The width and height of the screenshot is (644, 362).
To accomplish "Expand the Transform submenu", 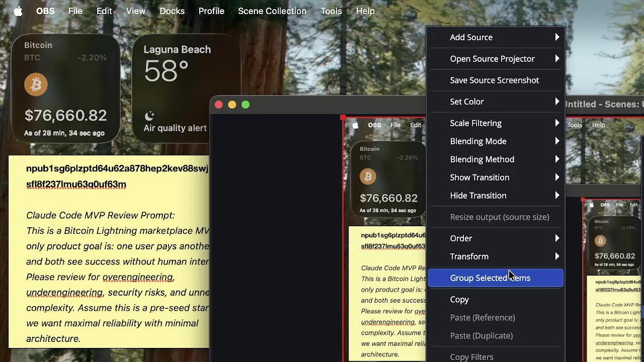I will coord(496,256).
